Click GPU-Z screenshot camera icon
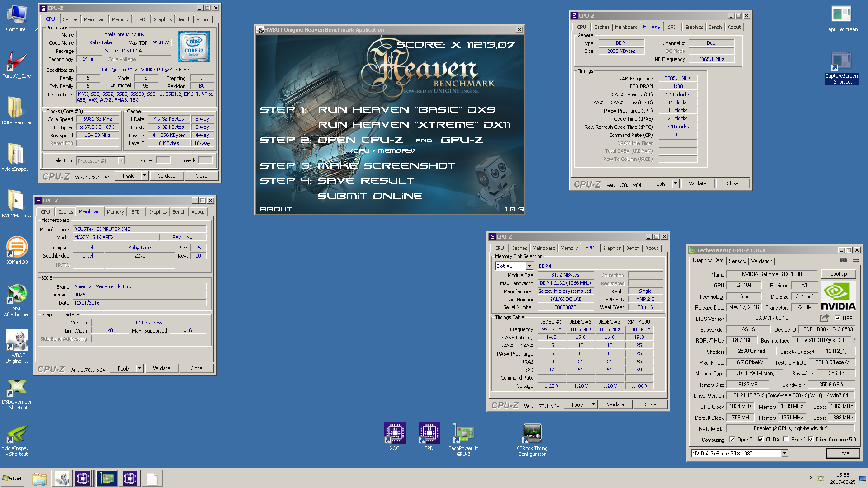 (x=843, y=260)
